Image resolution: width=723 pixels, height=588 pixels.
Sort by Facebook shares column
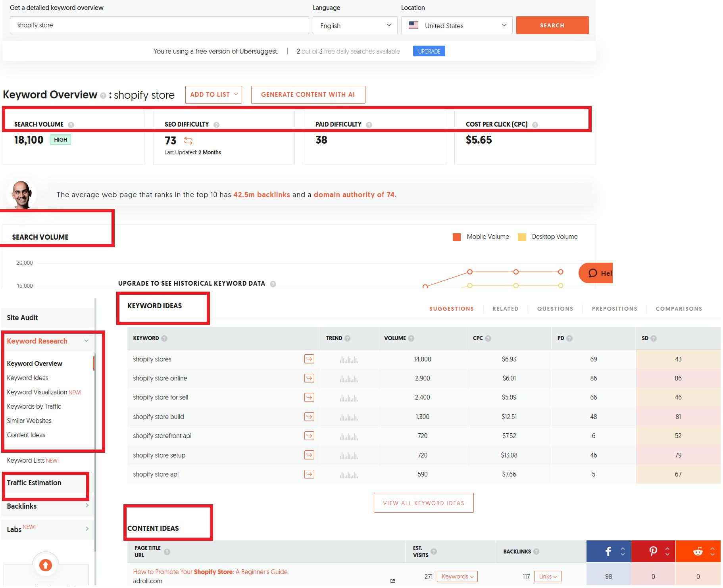pos(623,551)
